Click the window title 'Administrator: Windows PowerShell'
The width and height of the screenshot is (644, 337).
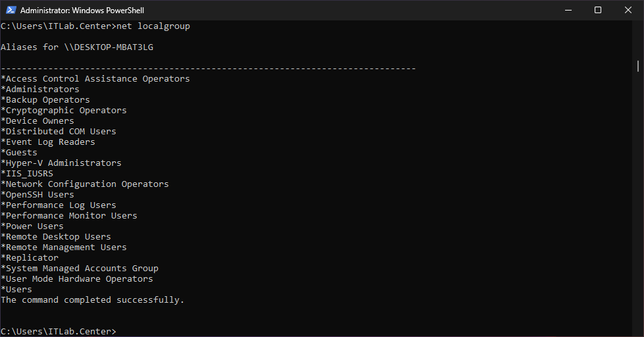[82, 11]
